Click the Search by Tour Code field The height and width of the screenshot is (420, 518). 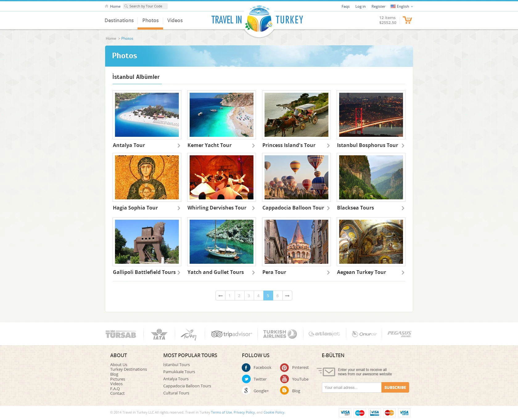coord(145,6)
